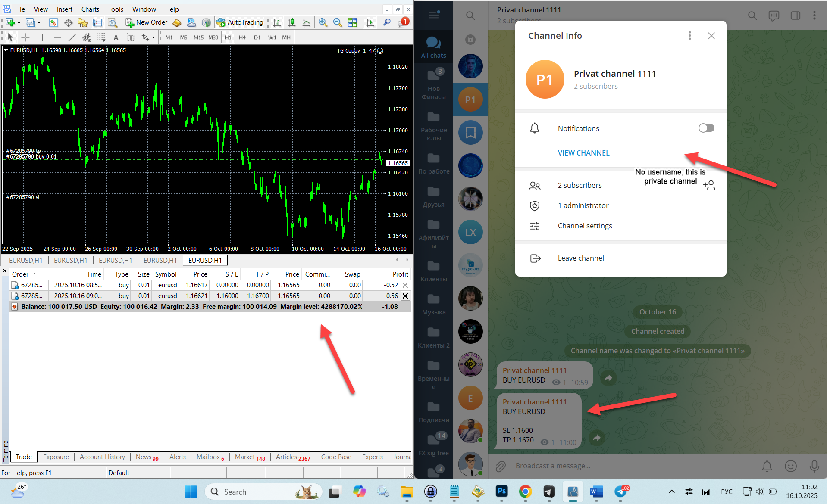Sort orders by Profit column
827x504 pixels.
coord(400,274)
